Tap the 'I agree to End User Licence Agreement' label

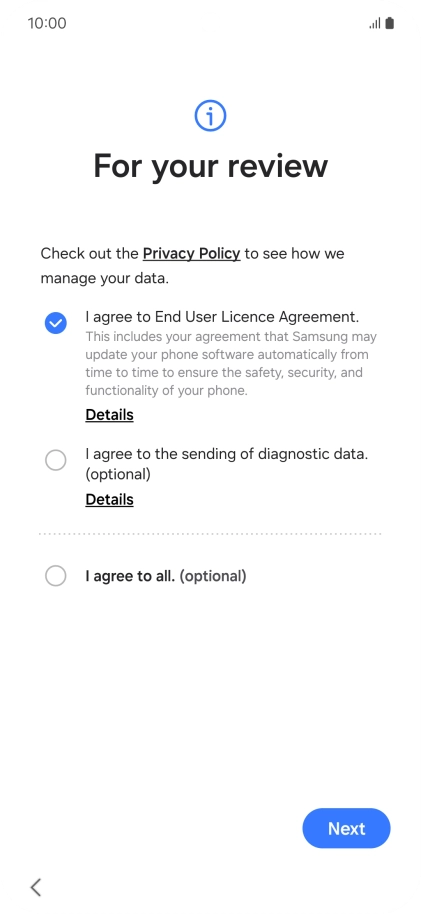point(222,317)
